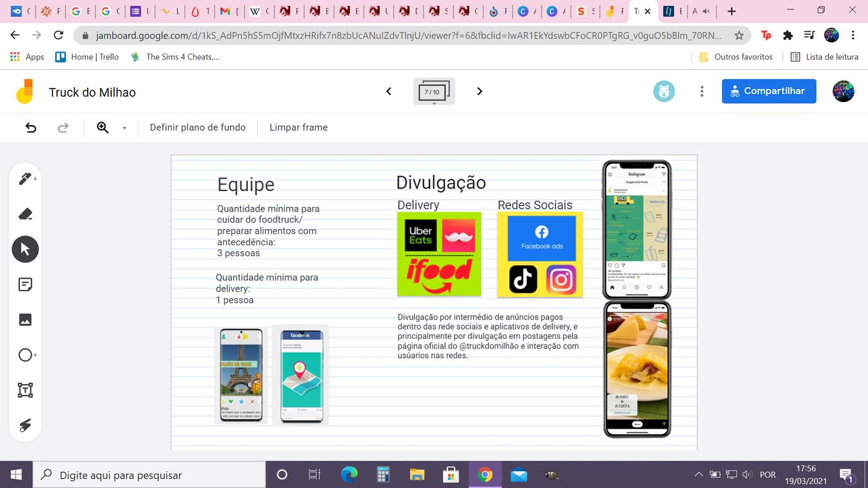
Task: Click the address bar URL
Action: (x=408, y=36)
